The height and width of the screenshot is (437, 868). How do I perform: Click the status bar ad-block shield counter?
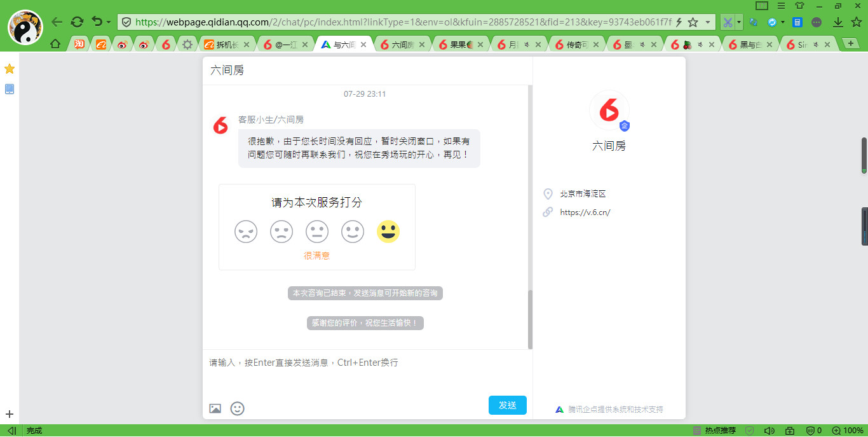pyautogui.click(x=814, y=431)
